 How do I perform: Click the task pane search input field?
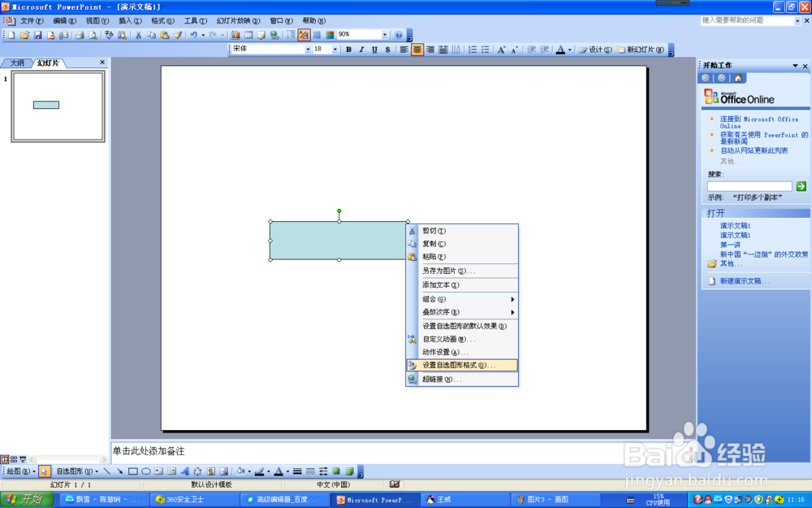pos(749,186)
